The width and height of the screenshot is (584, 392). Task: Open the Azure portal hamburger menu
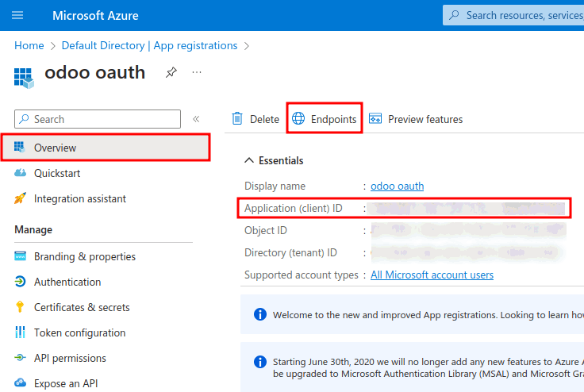[17, 15]
